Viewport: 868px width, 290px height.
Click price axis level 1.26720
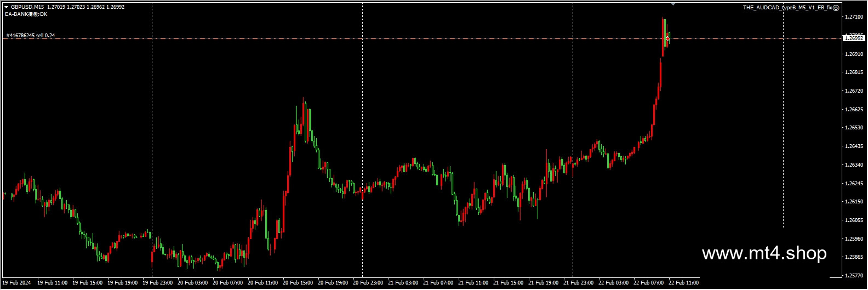853,91
